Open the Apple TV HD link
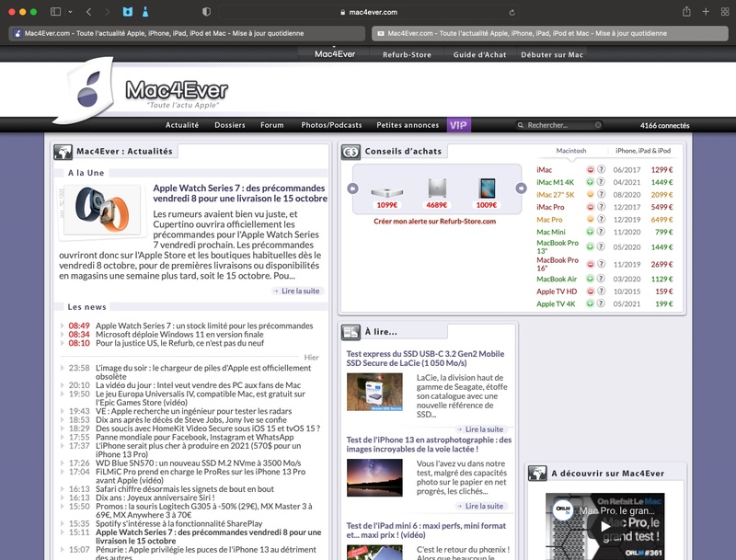The height and width of the screenshot is (560, 736). coord(557,291)
